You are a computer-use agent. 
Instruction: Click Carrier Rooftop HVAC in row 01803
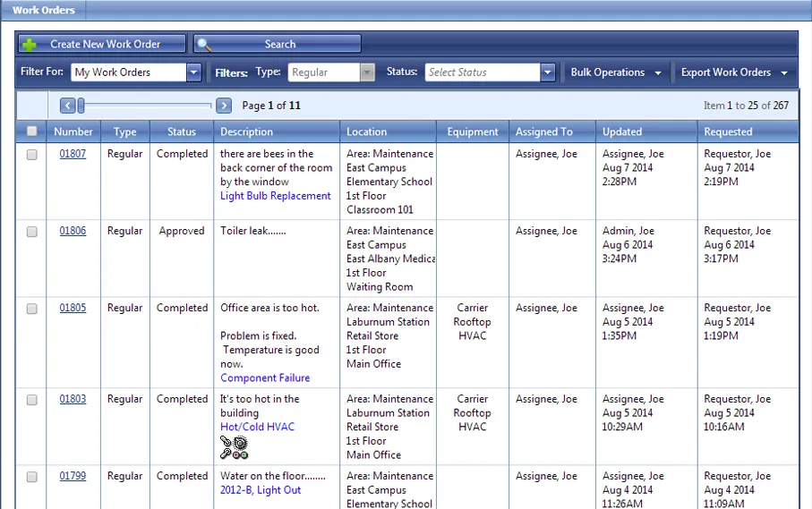tap(473, 412)
